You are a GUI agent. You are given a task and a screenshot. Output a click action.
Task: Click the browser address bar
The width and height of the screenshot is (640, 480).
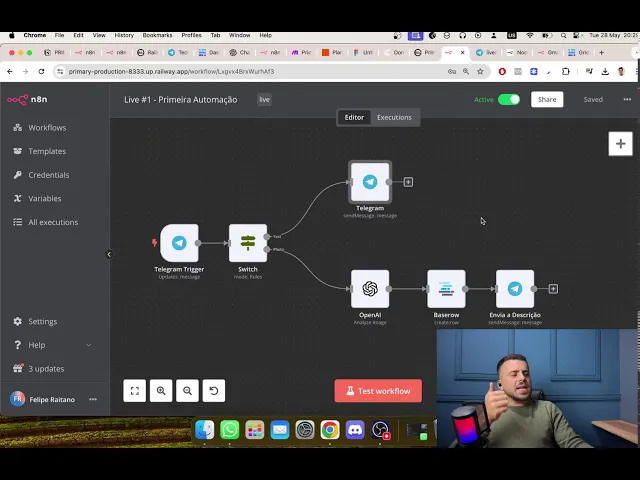pos(253,71)
